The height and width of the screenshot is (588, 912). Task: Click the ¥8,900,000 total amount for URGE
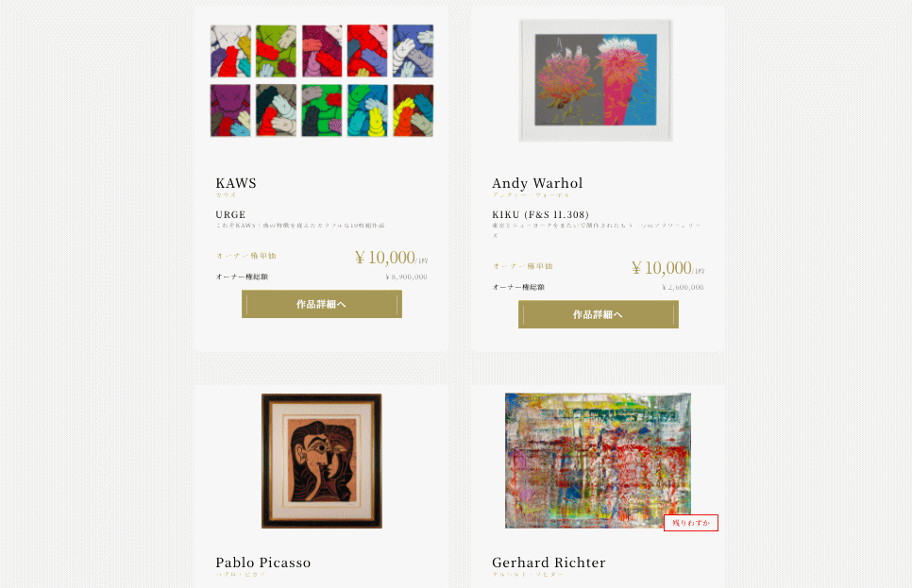[406, 277]
